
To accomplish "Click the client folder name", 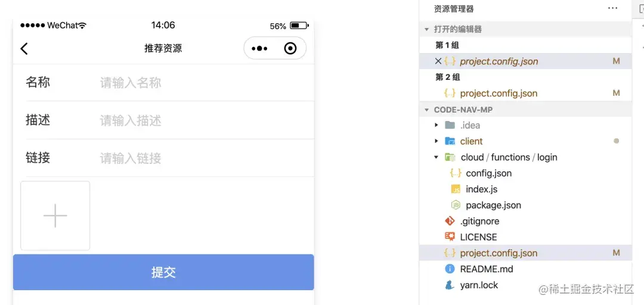I will [x=471, y=141].
